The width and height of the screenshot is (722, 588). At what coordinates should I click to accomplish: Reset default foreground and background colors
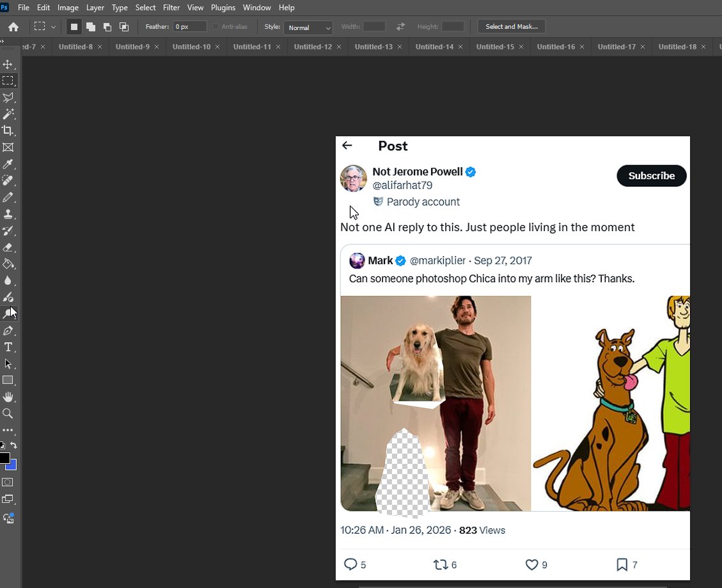3,445
